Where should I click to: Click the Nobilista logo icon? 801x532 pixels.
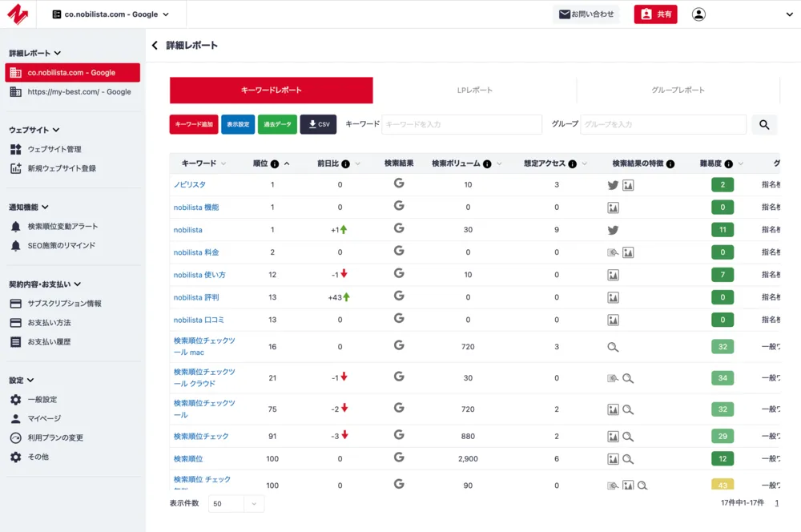18,14
